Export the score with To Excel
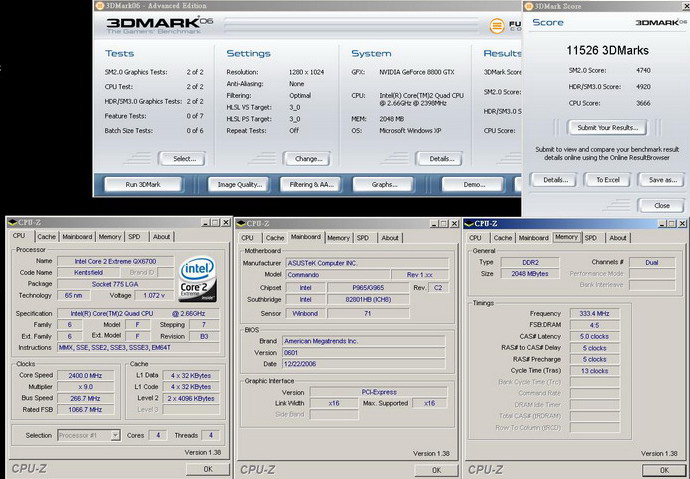The width and height of the screenshot is (690, 479). 607,179
